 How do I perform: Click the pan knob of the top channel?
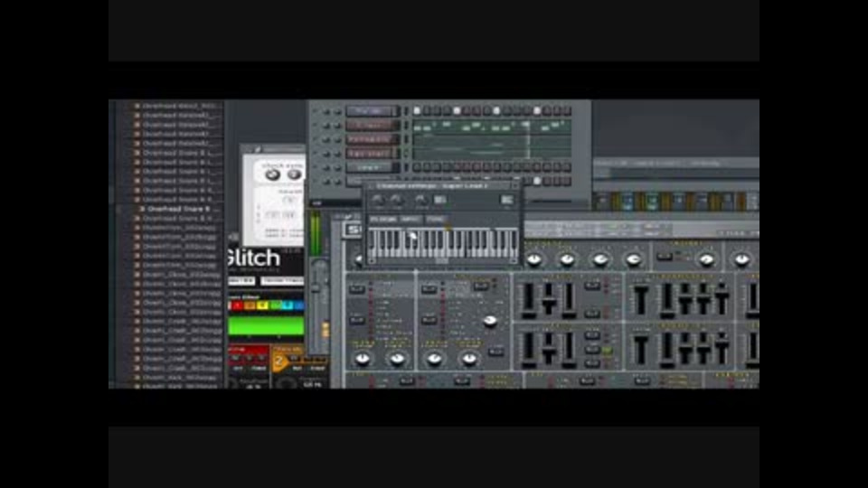[x=326, y=112]
